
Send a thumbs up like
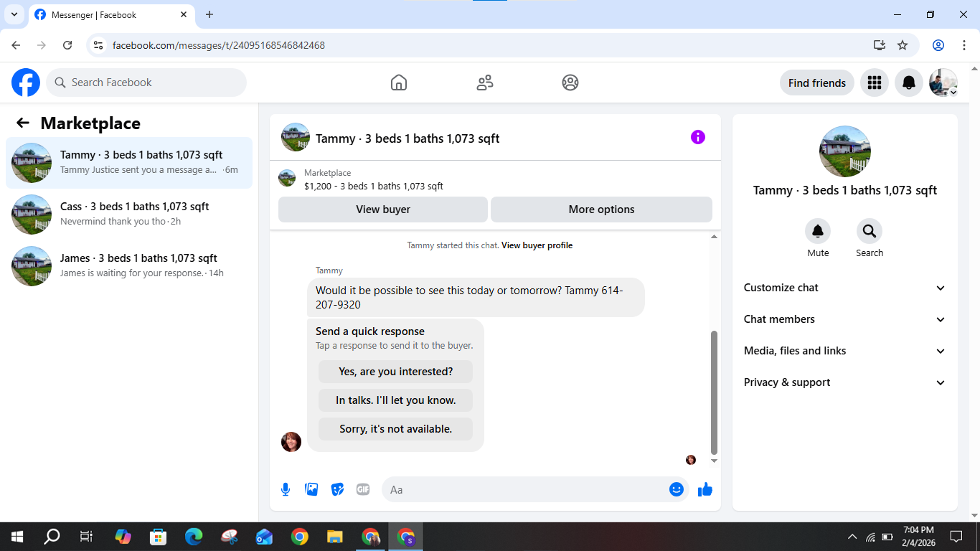click(x=705, y=489)
